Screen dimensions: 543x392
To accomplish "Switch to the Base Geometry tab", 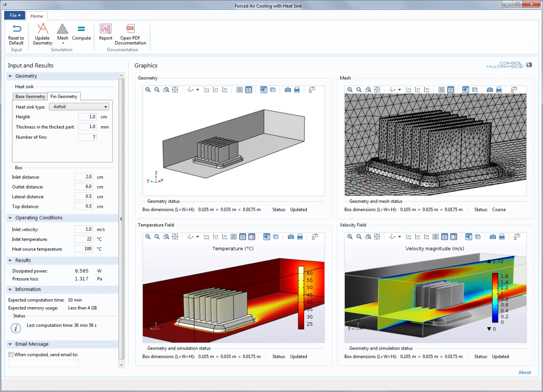I will click(30, 96).
